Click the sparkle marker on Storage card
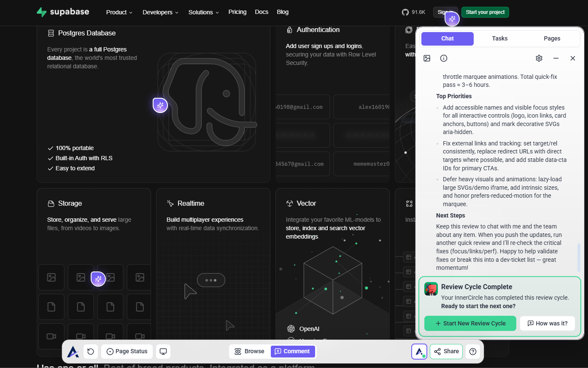 pos(98,279)
